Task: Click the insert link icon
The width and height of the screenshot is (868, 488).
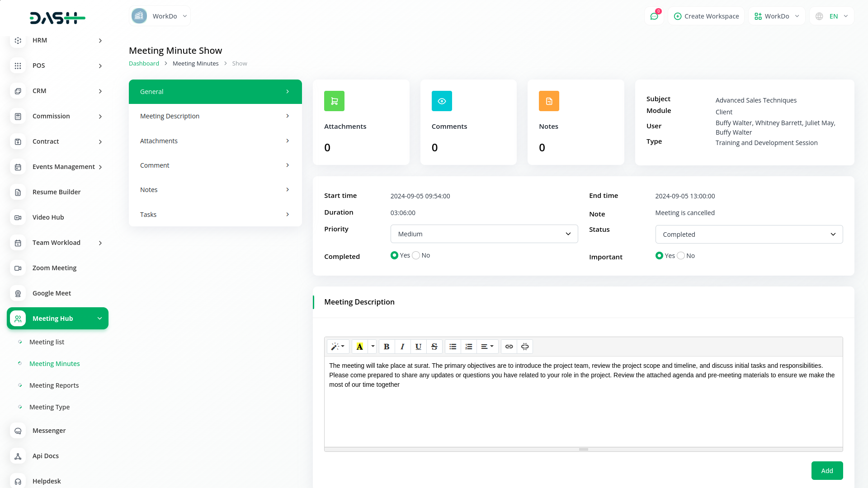Action: coord(509,347)
